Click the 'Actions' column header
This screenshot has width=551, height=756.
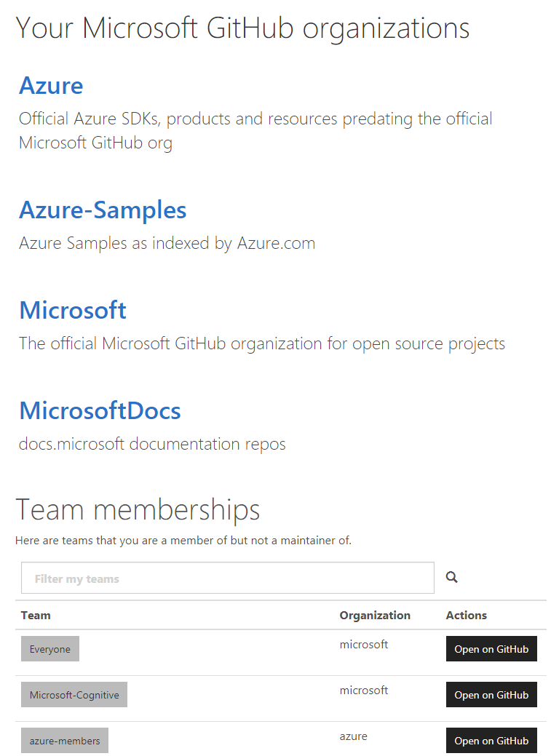[x=466, y=616]
